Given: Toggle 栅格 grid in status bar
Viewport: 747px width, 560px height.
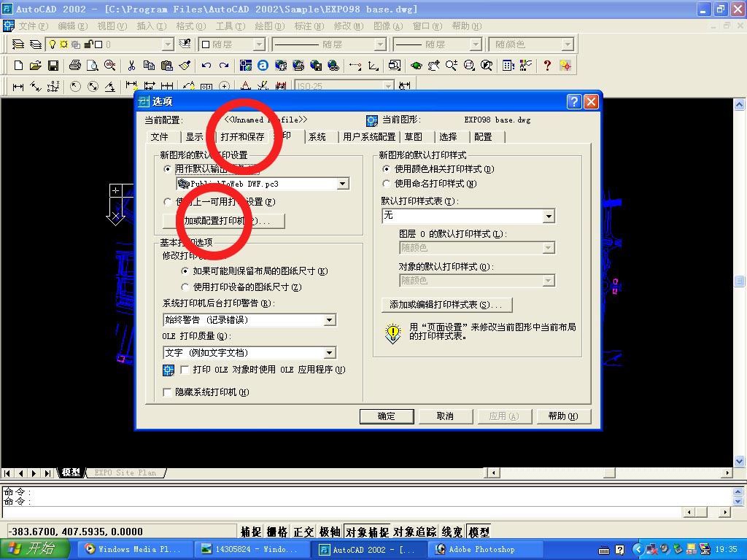Looking at the screenshot, I should [x=277, y=532].
